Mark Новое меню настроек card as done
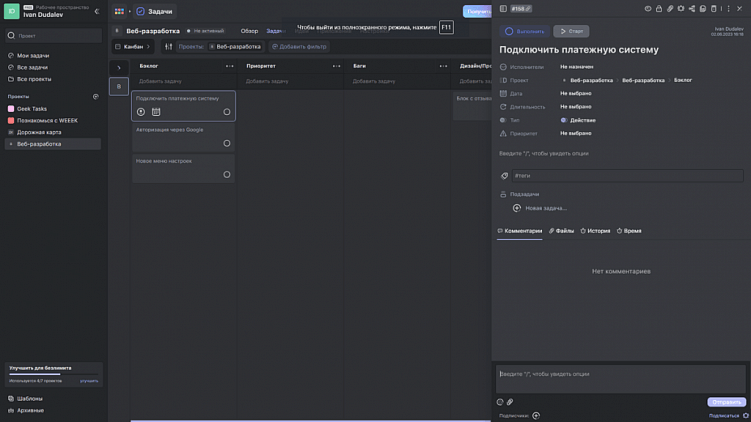Viewport: 751px width, 422px height. [227, 174]
